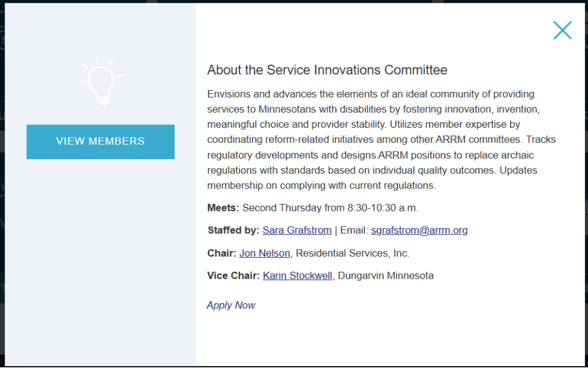Click the About the Service Innovations Committee heading

327,70
